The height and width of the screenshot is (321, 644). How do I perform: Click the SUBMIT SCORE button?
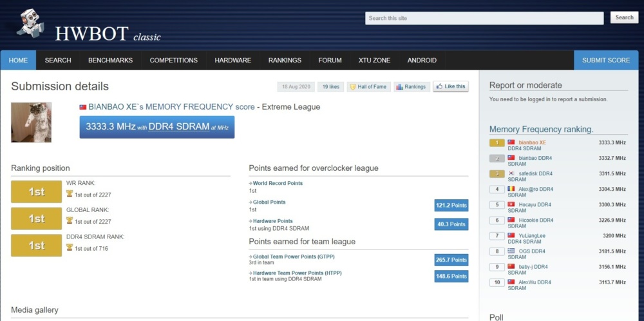(x=606, y=61)
